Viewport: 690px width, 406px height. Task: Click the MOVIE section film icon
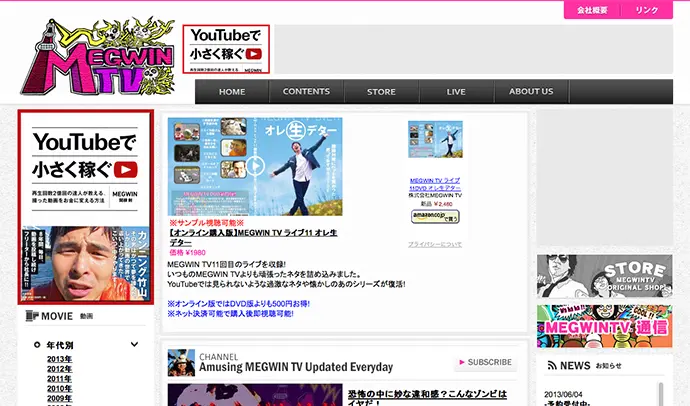(x=30, y=317)
